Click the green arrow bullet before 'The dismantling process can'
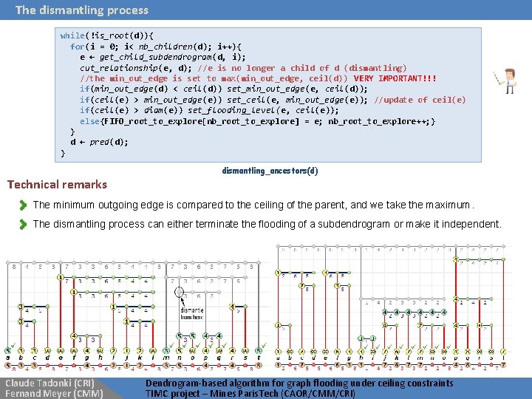The height and width of the screenshot is (399, 532). (23, 225)
